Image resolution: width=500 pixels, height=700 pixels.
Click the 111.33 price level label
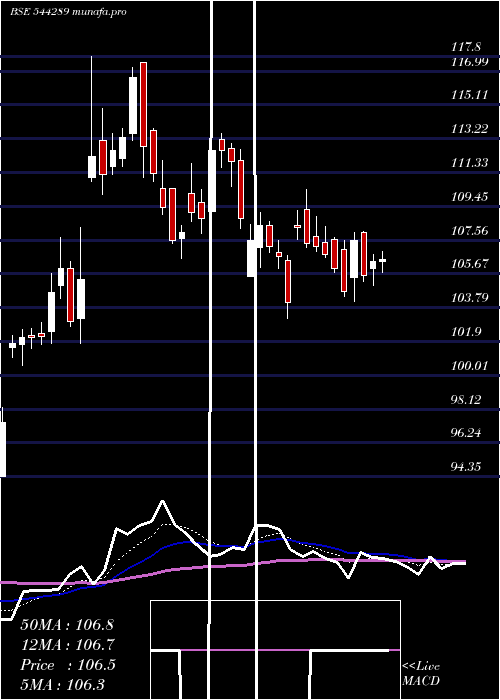click(470, 163)
